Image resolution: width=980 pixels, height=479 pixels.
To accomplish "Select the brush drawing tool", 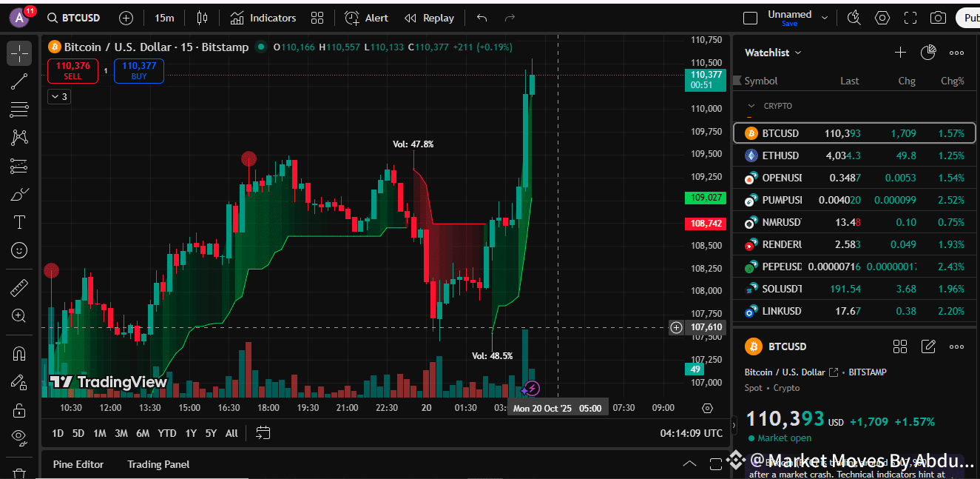I will tap(19, 195).
